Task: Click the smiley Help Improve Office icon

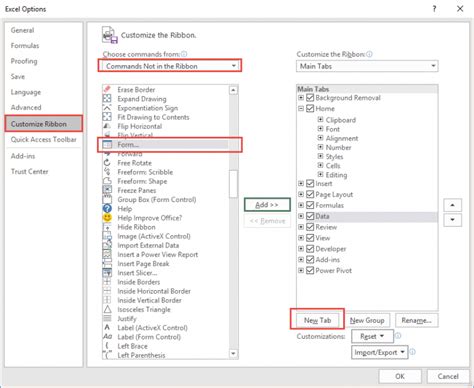Action: coord(107,218)
